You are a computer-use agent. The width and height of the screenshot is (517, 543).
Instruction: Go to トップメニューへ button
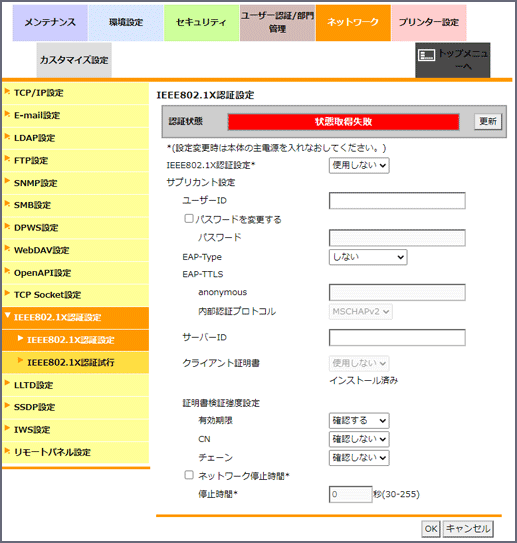(453, 60)
